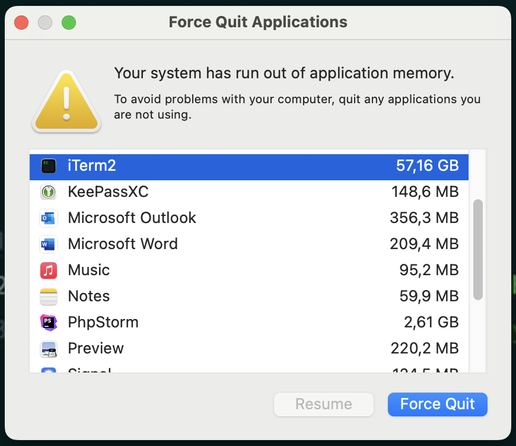
Task: Click the application list scrollbar thumb
Action: tap(478, 249)
